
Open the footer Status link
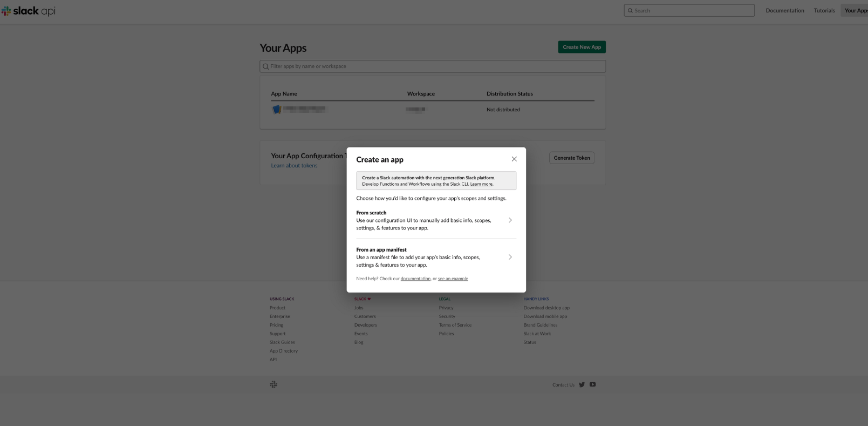[530, 342]
